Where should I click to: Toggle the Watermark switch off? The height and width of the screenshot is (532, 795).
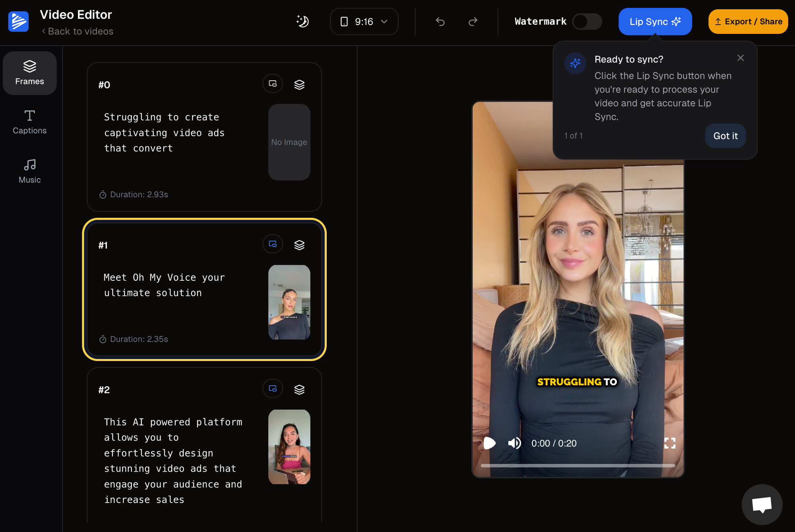point(588,21)
